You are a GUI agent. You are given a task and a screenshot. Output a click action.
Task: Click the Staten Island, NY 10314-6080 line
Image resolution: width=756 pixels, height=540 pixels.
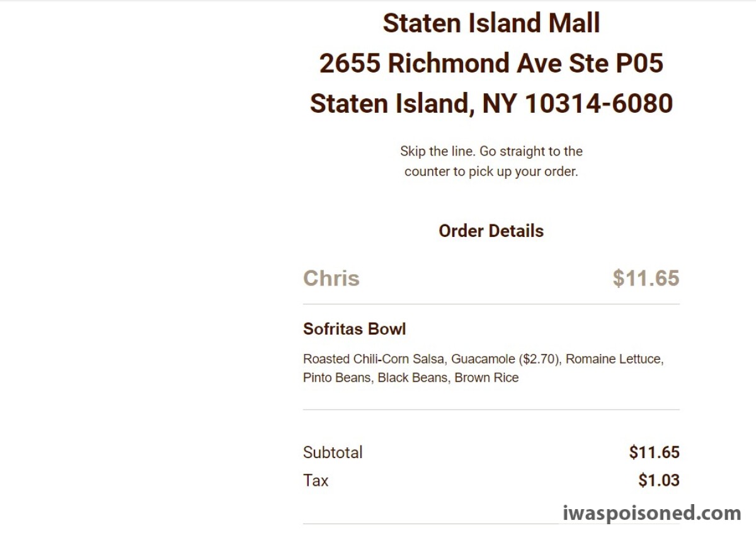click(491, 104)
